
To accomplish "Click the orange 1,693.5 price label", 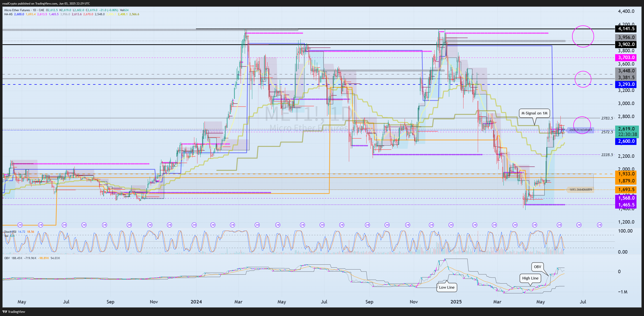I will point(626,190).
